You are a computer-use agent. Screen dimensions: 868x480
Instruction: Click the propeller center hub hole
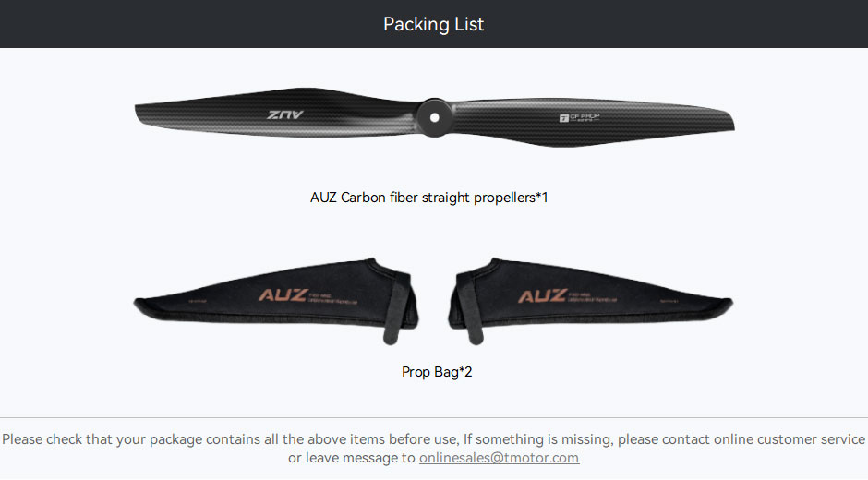click(435, 117)
